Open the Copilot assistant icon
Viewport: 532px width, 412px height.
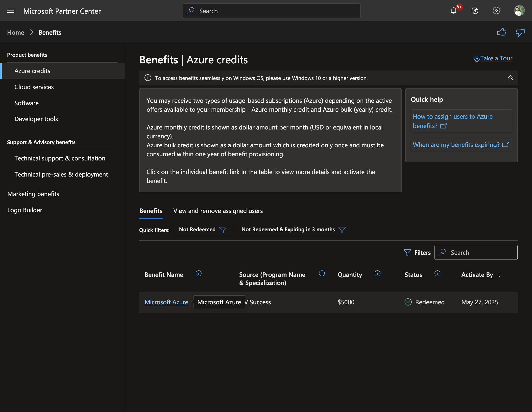pyautogui.click(x=475, y=11)
